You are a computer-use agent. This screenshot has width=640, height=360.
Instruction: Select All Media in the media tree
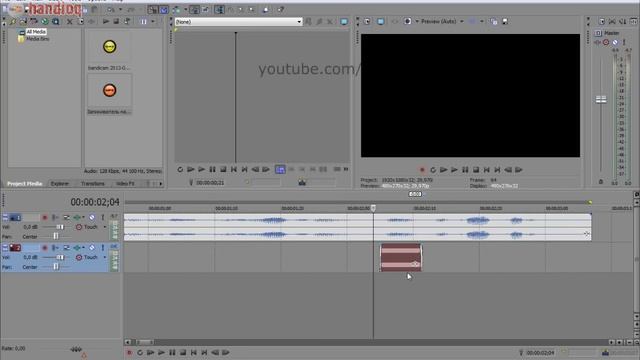[x=36, y=32]
